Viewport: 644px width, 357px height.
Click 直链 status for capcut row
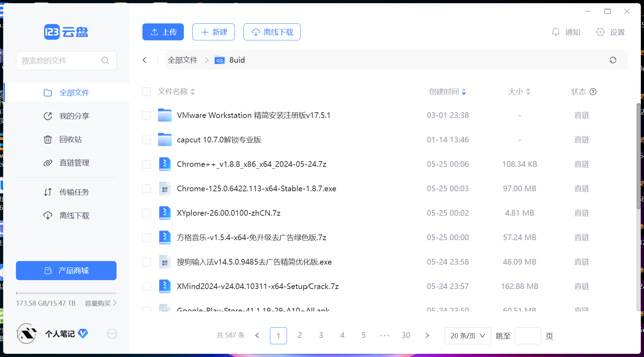pyautogui.click(x=582, y=140)
